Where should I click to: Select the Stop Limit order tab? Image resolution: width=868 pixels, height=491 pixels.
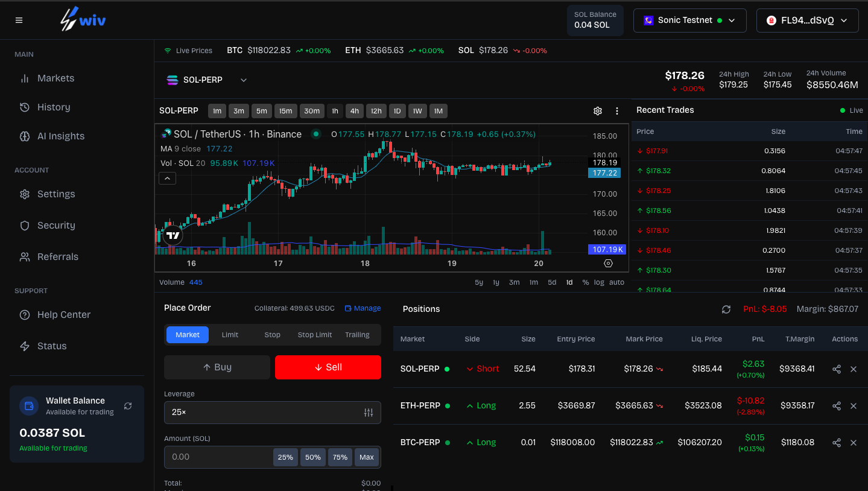pyautogui.click(x=314, y=335)
